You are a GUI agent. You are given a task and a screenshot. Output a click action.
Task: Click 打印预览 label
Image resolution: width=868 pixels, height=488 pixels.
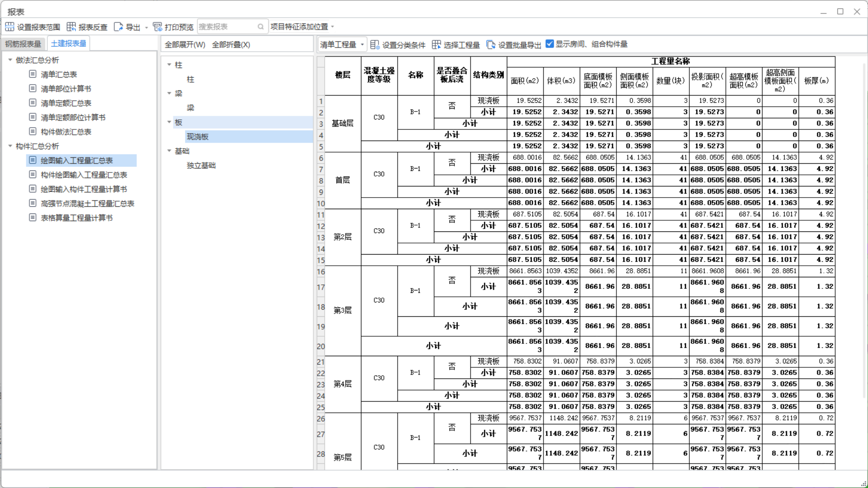click(179, 27)
